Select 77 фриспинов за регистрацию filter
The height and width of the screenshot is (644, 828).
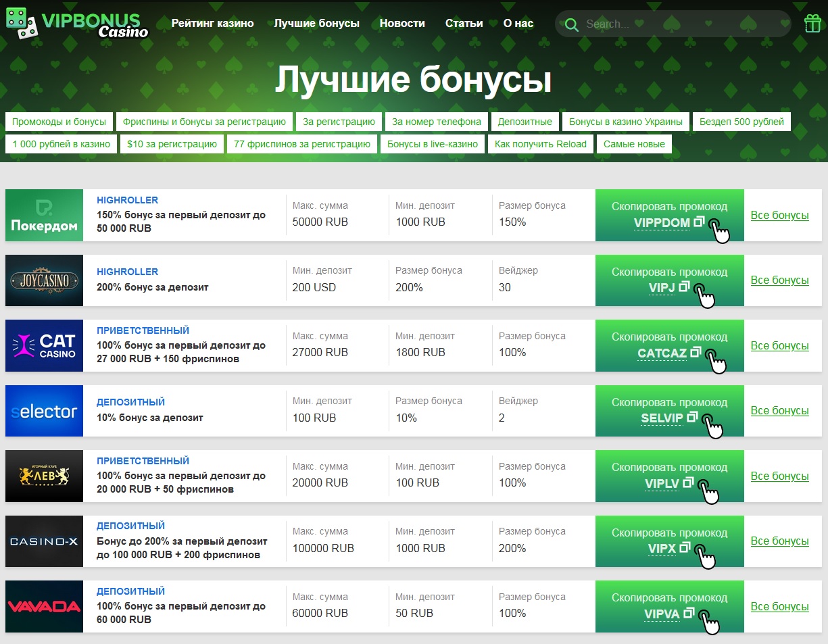[x=302, y=144]
